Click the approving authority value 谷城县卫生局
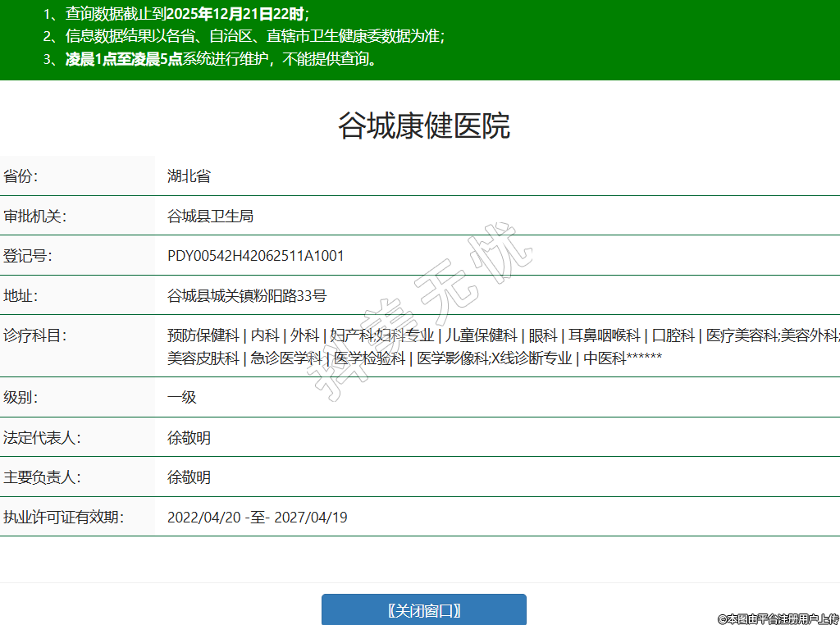The height and width of the screenshot is (625, 840). [x=210, y=216]
